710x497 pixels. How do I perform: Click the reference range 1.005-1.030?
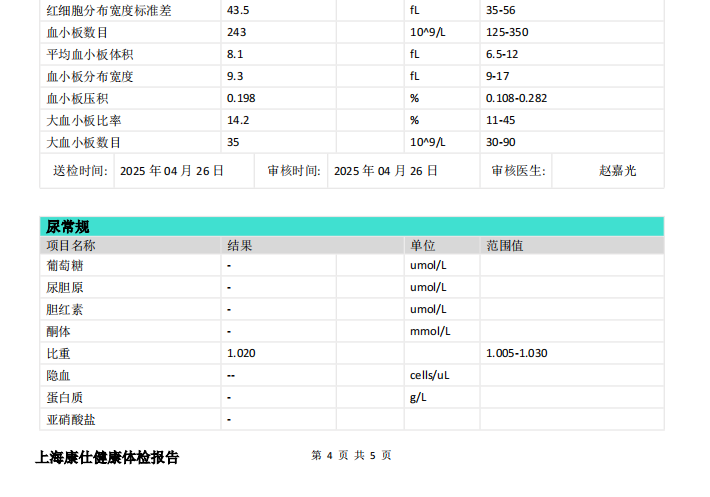tap(516, 353)
